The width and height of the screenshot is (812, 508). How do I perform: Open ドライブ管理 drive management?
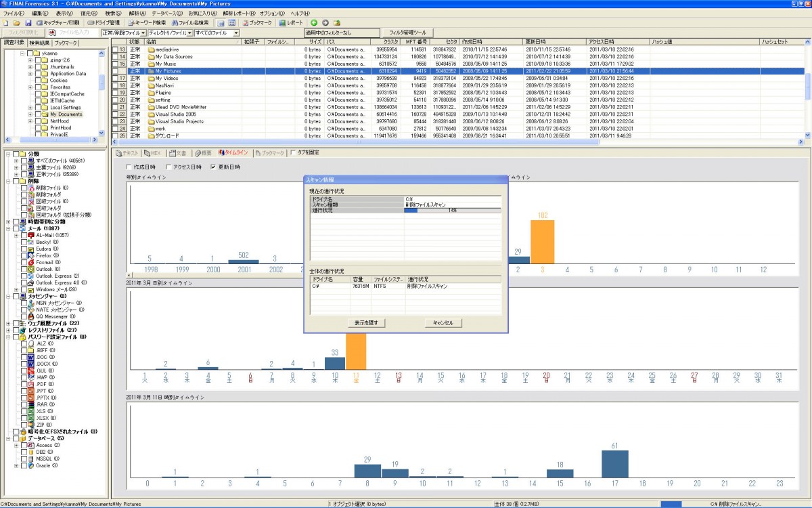pos(104,23)
